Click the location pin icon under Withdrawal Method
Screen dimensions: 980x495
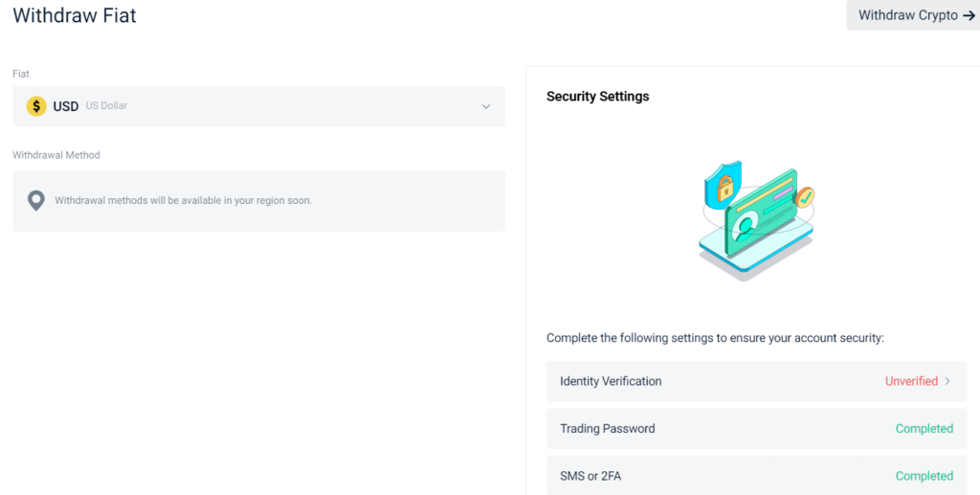(36, 200)
